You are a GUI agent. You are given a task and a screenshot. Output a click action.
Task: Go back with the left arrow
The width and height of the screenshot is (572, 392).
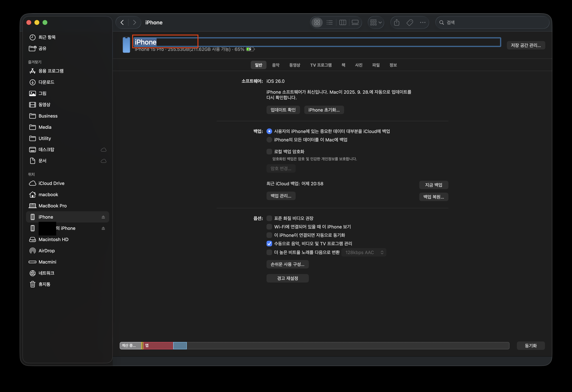coord(122,23)
